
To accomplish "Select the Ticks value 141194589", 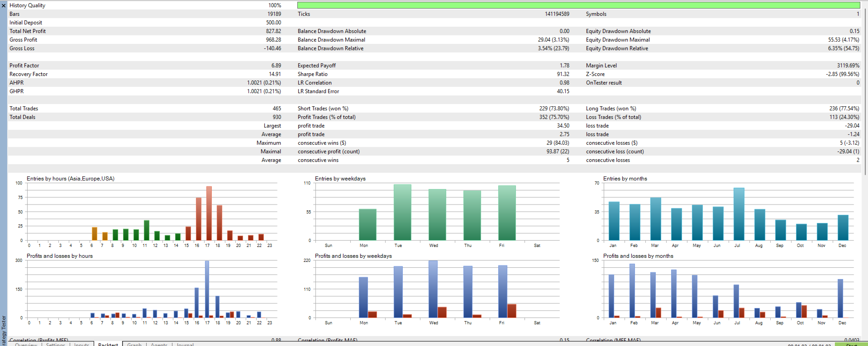I will (557, 14).
